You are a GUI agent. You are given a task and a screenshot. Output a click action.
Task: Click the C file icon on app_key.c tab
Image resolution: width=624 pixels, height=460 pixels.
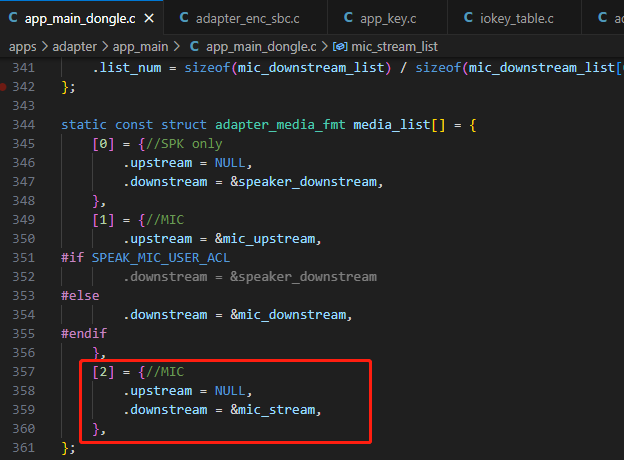pos(348,18)
